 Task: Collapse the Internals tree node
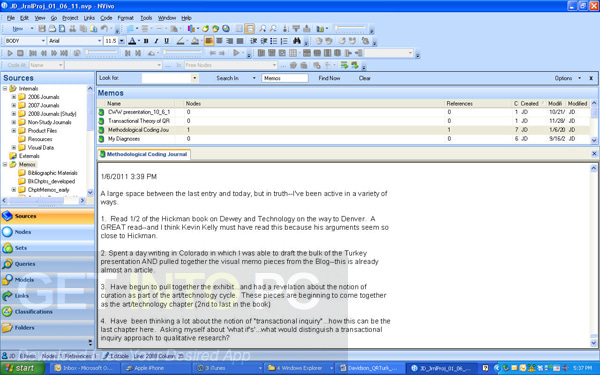coord(5,88)
